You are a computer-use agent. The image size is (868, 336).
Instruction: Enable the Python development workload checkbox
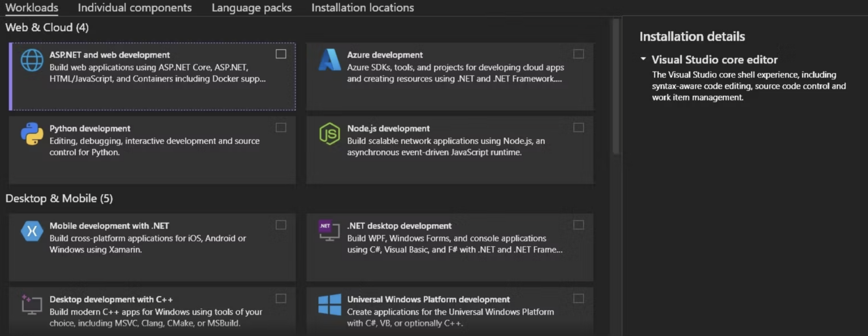280,127
